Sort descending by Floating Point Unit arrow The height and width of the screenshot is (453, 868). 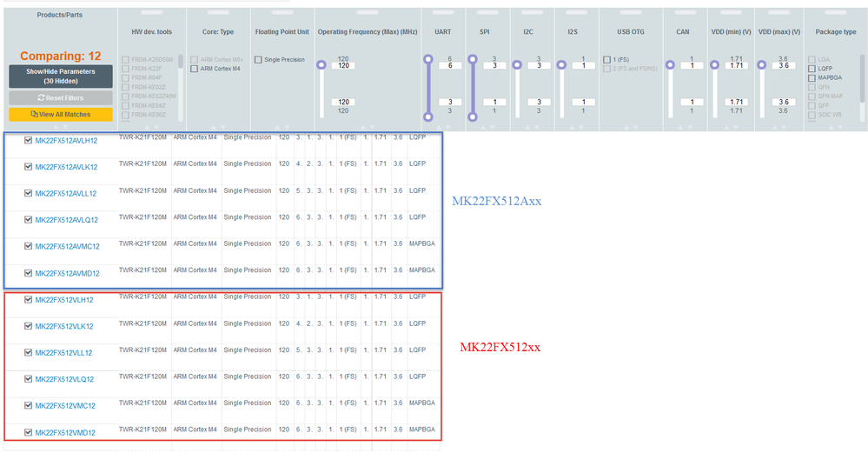(287, 127)
